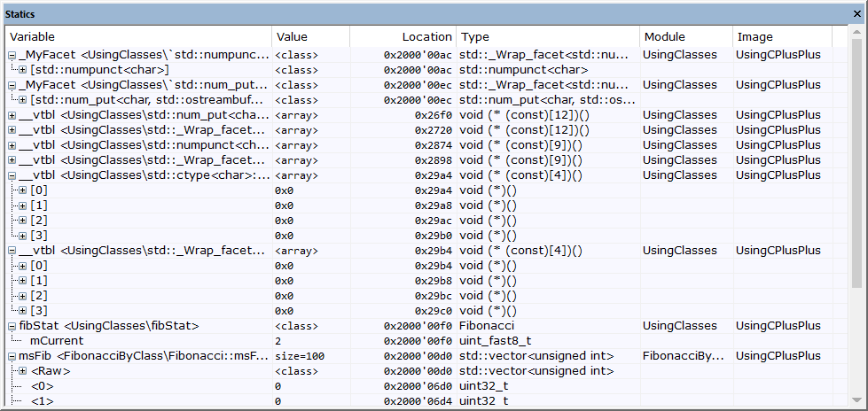Image resolution: width=868 pixels, height=411 pixels.
Task: Close the Statics window
Action: (x=856, y=13)
